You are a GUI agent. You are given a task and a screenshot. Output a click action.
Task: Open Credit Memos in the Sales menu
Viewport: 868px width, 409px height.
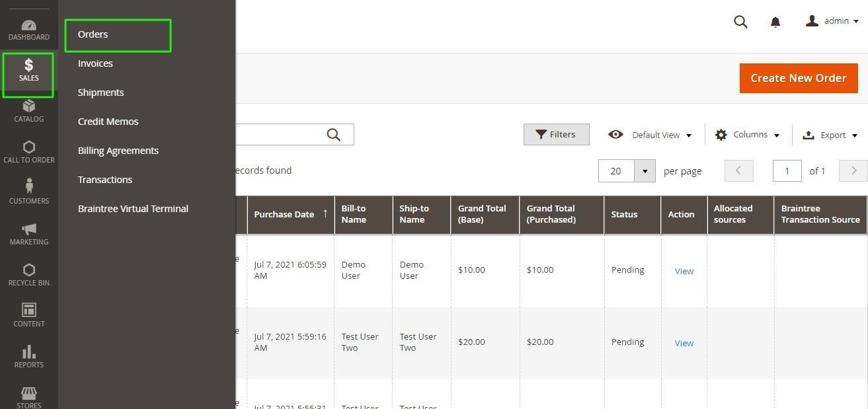(108, 122)
